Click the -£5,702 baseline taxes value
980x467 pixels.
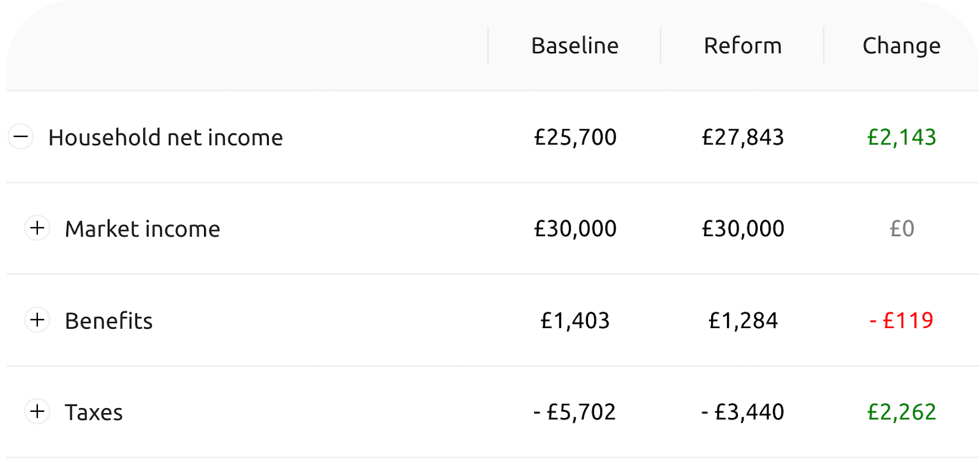575,412
